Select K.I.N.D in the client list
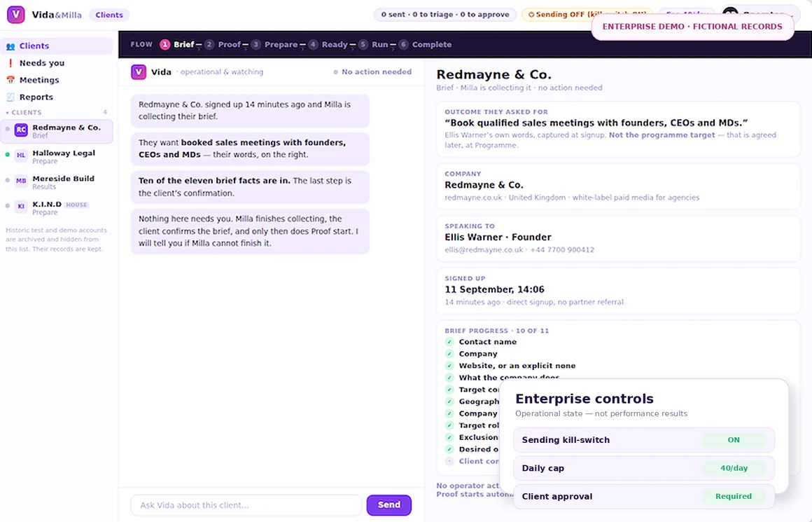812x522 pixels. tap(57, 208)
